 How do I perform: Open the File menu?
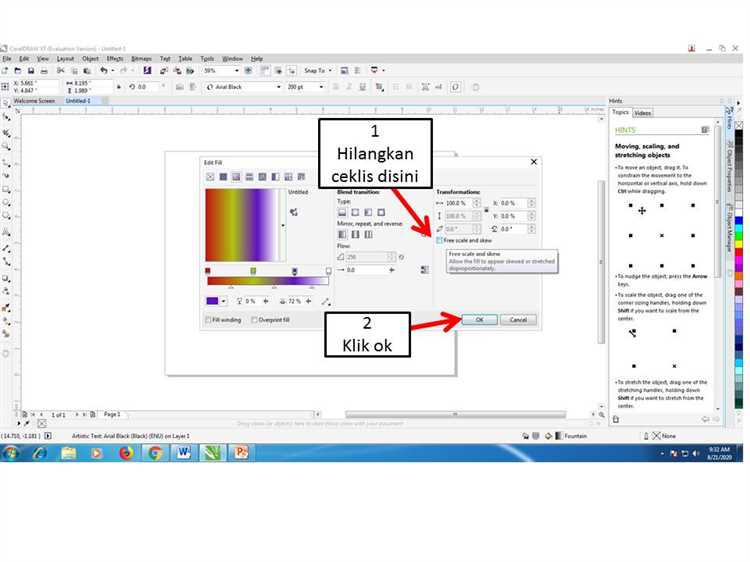click(7, 59)
